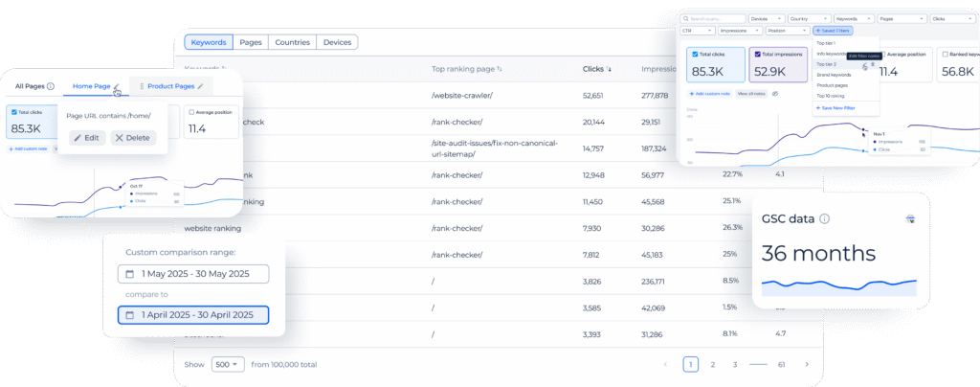Click the website ranking keyword row
980x387 pixels.
212,228
